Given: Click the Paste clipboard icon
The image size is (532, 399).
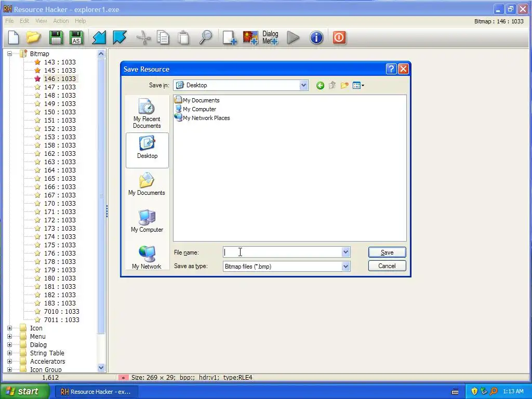Looking at the screenshot, I should pos(183,37).
